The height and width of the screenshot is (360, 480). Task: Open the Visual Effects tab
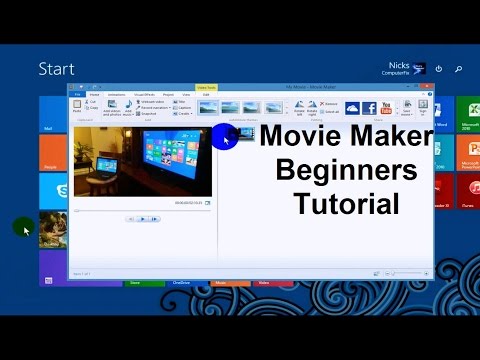coord(144,95)
